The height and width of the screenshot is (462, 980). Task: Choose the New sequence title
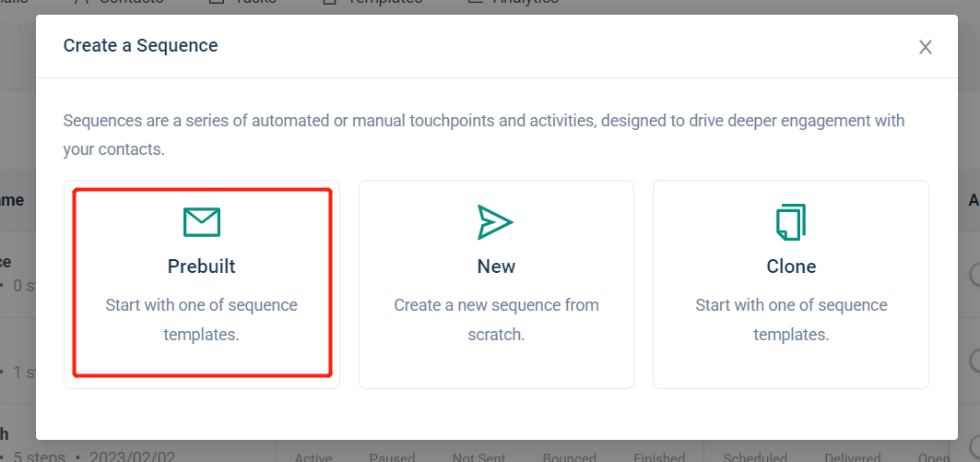pos(496,267)
